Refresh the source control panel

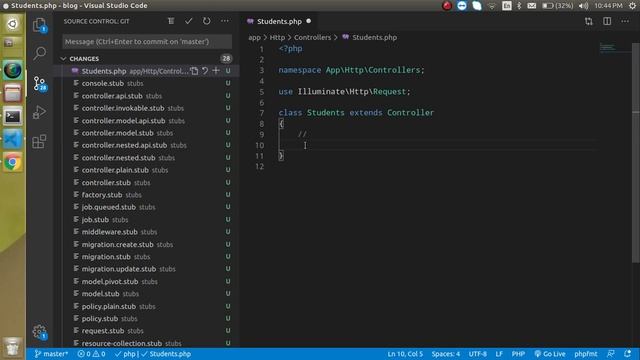[x=207, y=21]
